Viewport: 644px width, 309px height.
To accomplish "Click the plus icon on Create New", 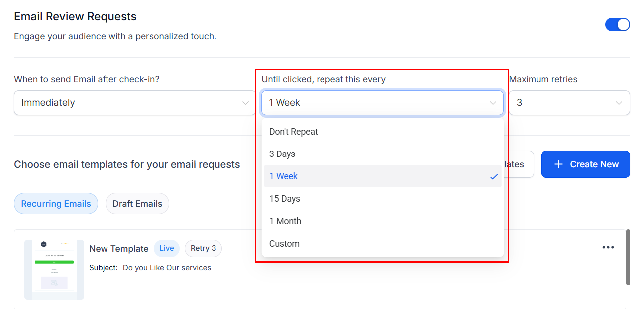I will pyautogui.click(x=558, y=164).
